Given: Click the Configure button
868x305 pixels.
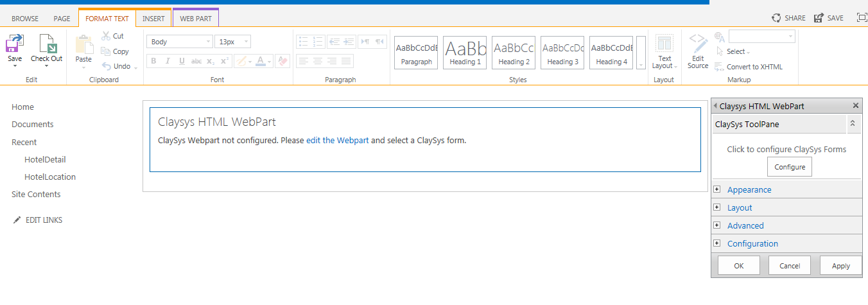Looking at the screenshot, I should 790,167.
